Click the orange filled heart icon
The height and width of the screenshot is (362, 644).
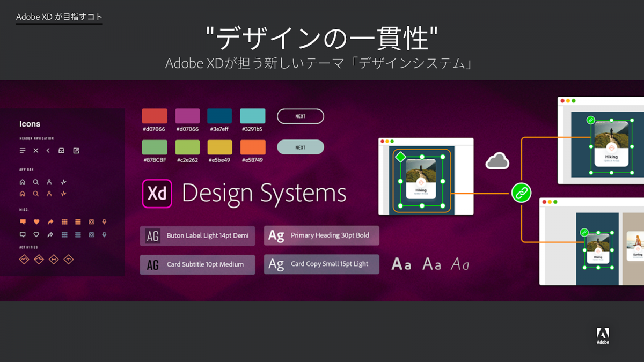pyautogui.click(x=36, y=221)
